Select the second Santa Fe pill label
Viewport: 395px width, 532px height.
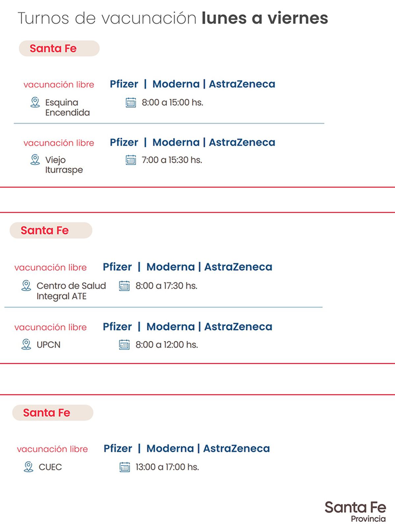pyautogui.click(x=51, y=230)
